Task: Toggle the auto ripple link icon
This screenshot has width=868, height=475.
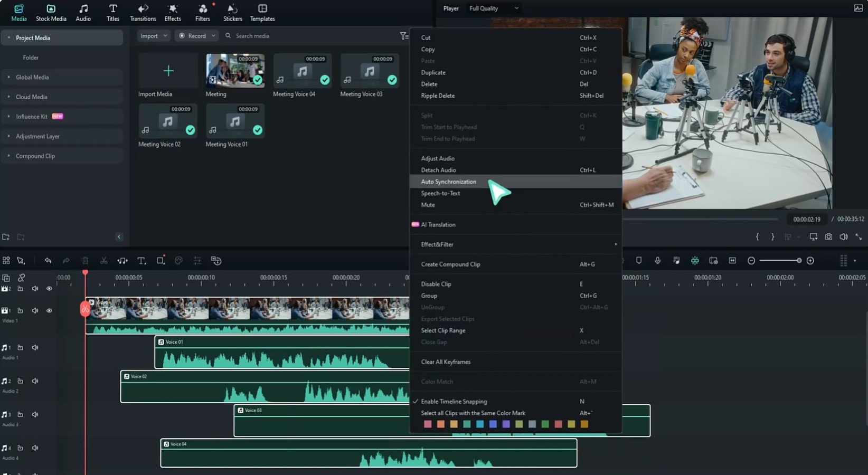Action: 21,278
